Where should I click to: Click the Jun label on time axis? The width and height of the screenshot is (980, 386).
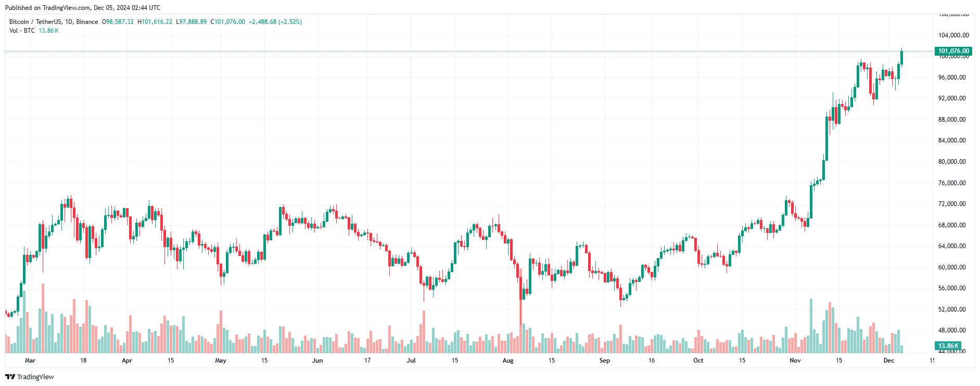(x=317, y=361)
